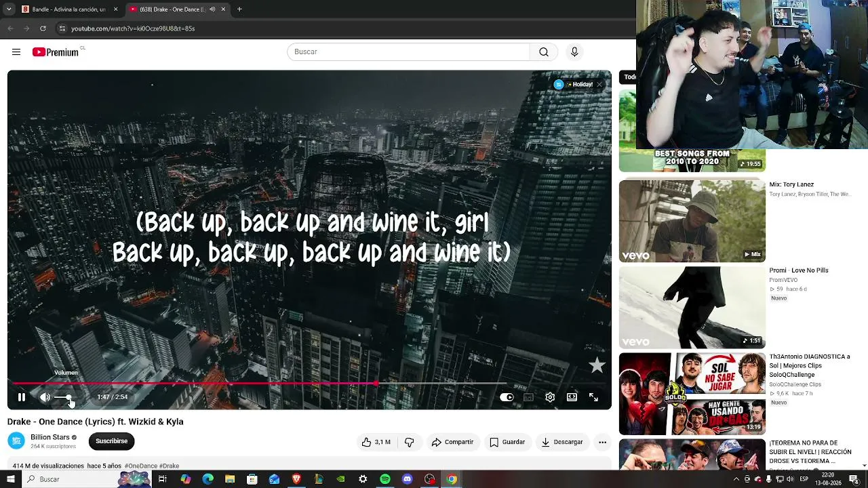This screenshot has height=488, width=868.
Task: Switch the ESP input language indicator
Action: (x=804, y=479)
